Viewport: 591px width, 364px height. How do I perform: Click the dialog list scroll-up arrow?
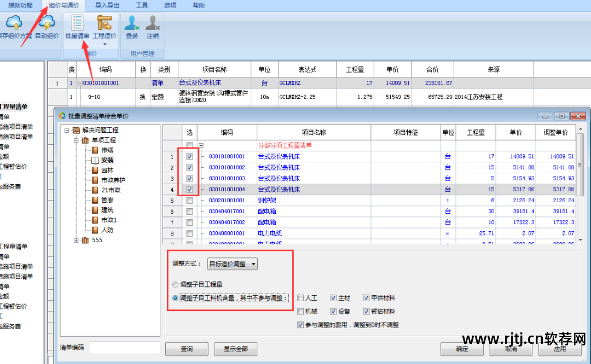point(581,129)
